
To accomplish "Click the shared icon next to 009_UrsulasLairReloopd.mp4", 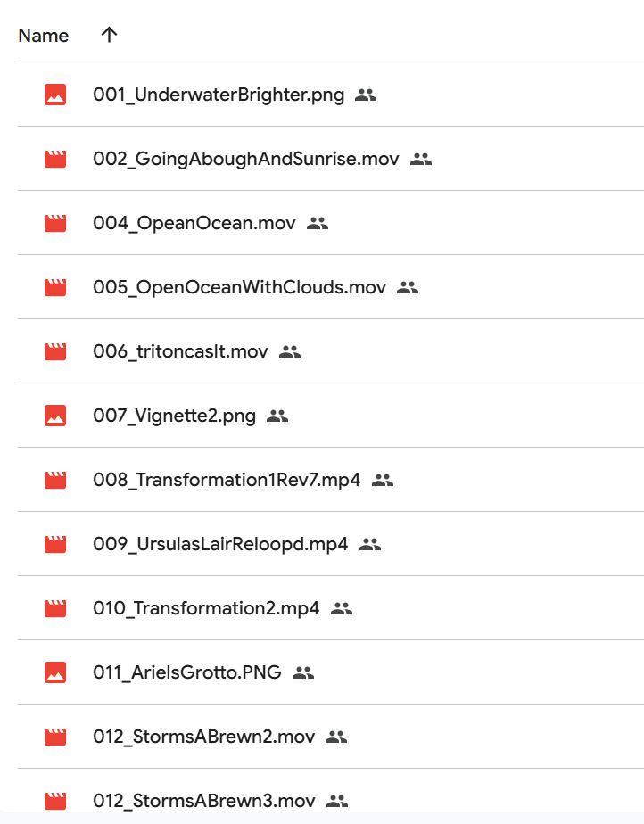I will coord(370,544).
